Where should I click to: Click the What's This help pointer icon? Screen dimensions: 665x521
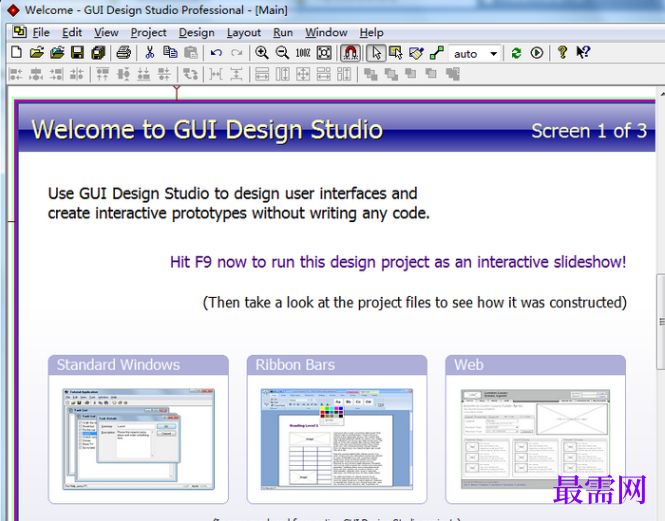coord(583,53)
